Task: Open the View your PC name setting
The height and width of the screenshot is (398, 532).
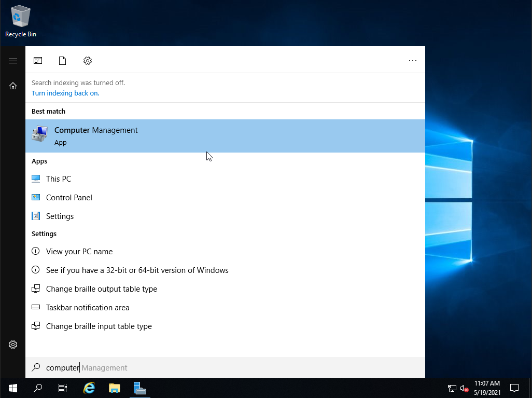Action: pyautogui.click(x=79, y=251)
